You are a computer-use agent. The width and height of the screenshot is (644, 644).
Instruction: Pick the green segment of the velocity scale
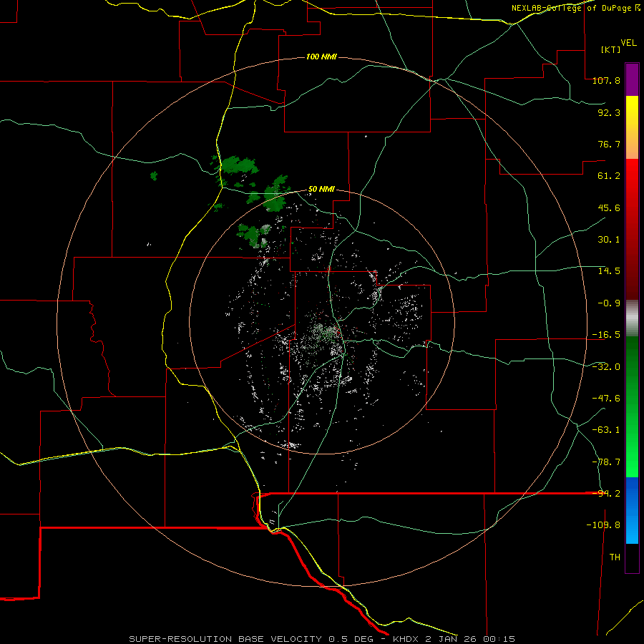(x=632, y=406)
